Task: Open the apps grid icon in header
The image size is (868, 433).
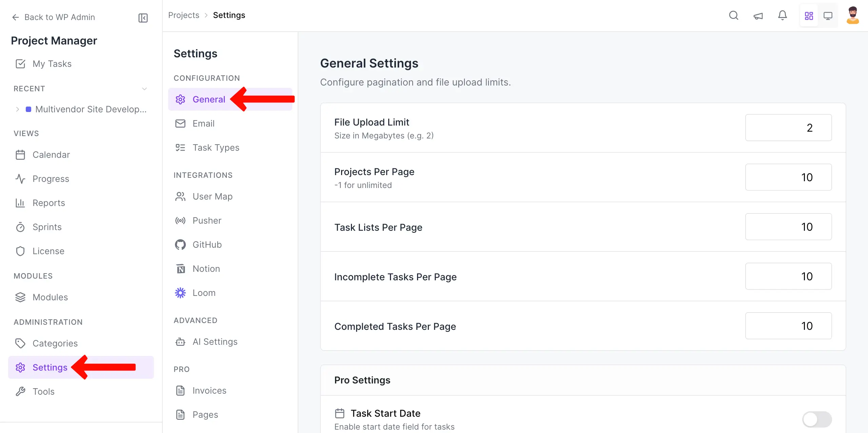Action: [809, 15]
